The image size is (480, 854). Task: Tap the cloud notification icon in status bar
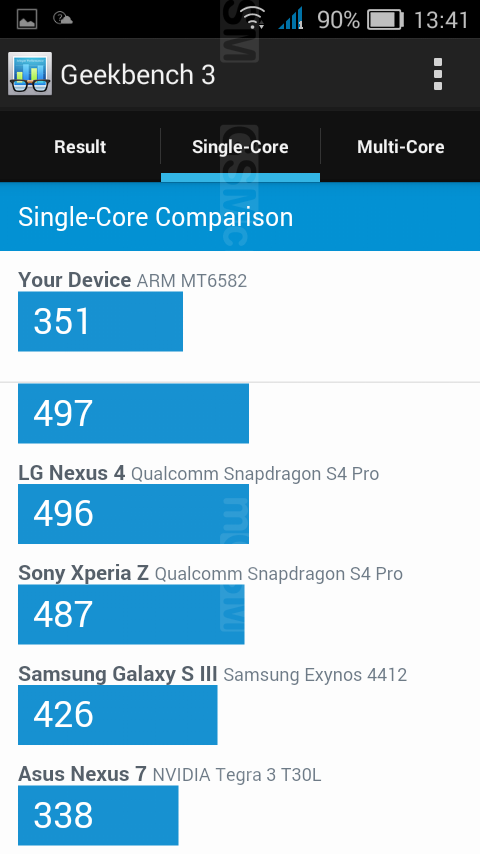point(63,19)
